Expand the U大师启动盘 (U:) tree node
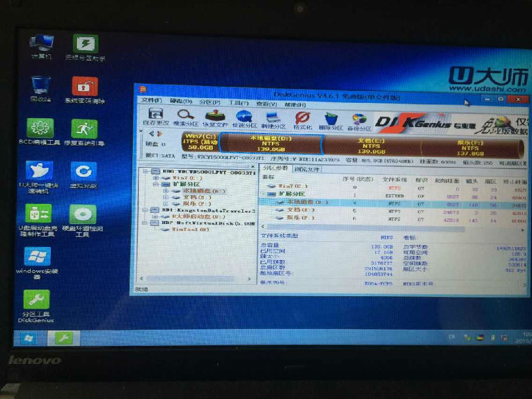532x399 pixels. click(155, 216)
